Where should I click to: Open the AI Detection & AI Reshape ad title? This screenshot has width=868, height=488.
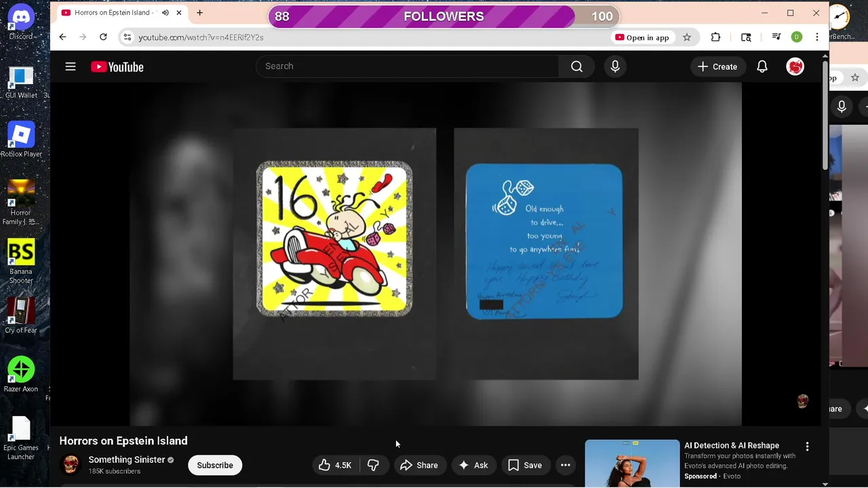732,445
